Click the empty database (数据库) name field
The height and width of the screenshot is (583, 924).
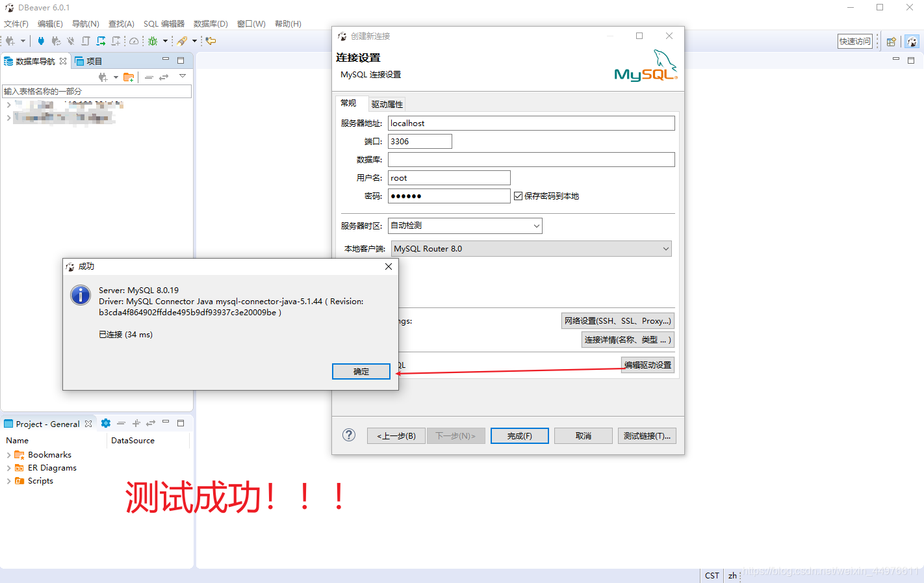point(532,160)
